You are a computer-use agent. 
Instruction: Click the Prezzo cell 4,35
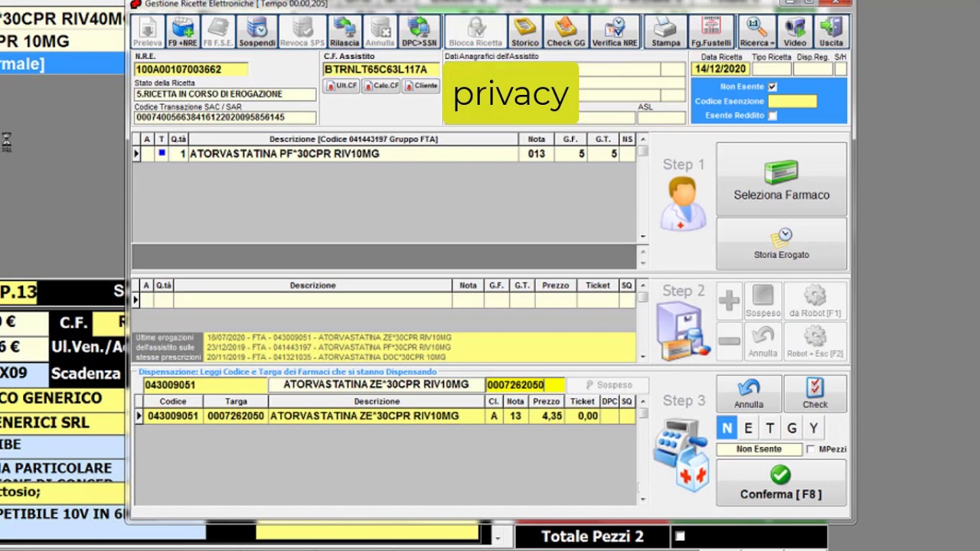pyautogui.click(x=547, y=416)
